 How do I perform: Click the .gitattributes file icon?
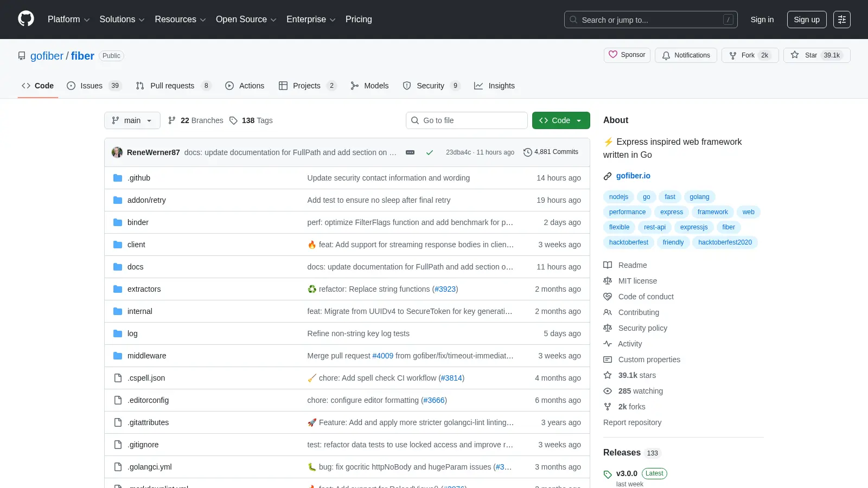118,422
